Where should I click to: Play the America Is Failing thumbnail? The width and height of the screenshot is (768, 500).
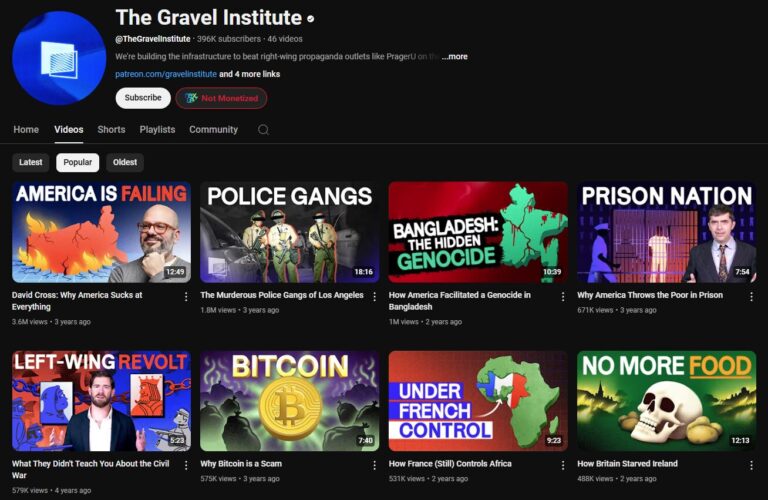tap(101, 232)
